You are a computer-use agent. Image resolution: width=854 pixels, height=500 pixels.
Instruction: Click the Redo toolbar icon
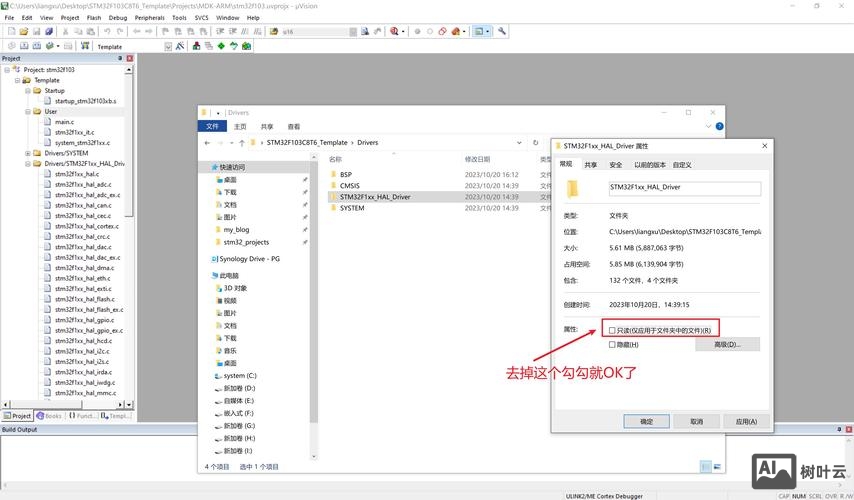120,32
